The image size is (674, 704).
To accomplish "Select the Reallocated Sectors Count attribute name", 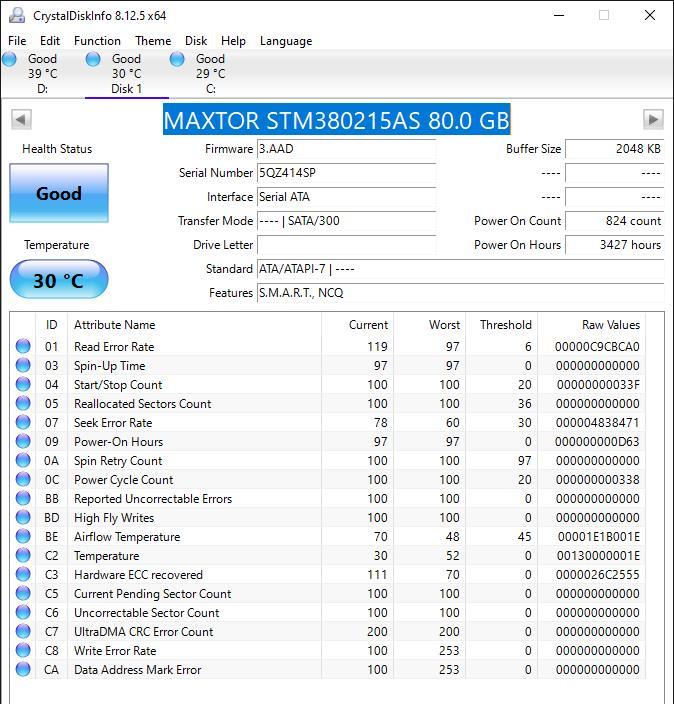I will 142,404.
